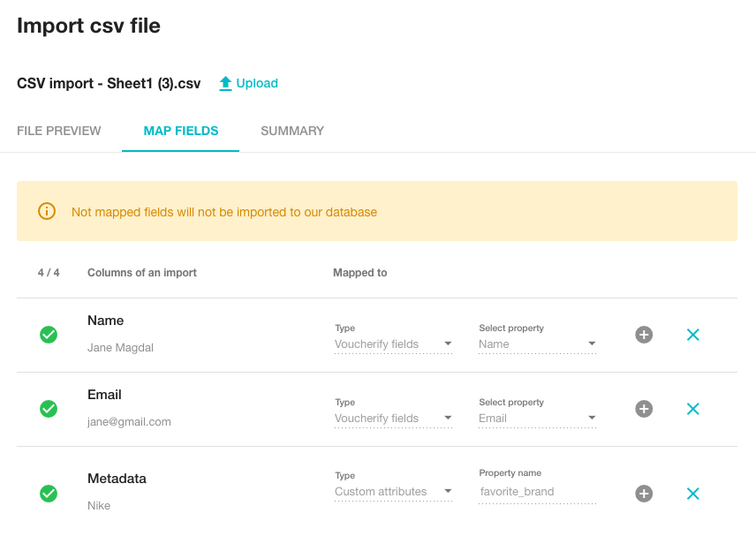The image size is (756, 536).
Task: Click the plus icon in Name row
Action: [x=644, y=335]
